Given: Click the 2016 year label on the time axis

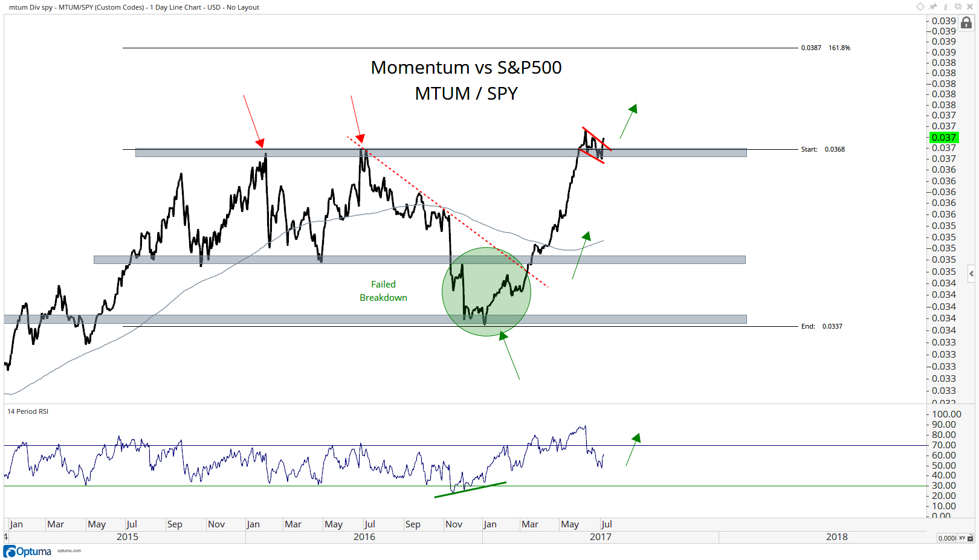Looking at the screenshot, I should [x=364, y=536].
